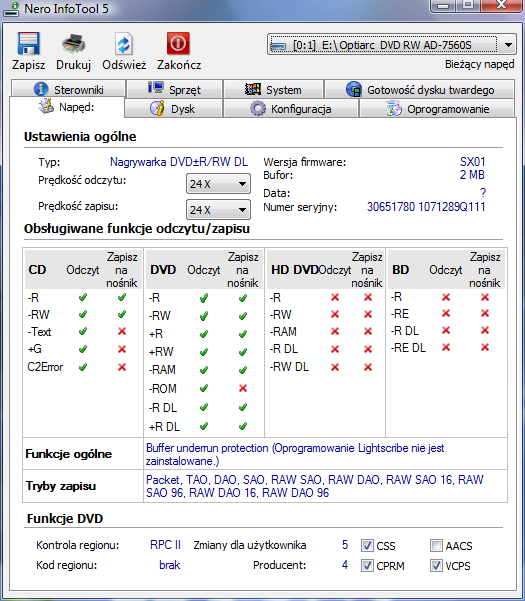Open Gotowość dysku twardego tab
The height and width of the screenshot is (601, 525).
[420, 89]
